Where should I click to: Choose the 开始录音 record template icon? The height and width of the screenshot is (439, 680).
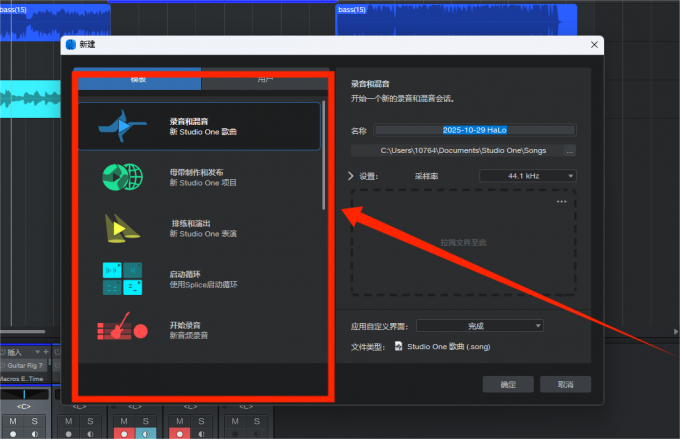point(122,328)
